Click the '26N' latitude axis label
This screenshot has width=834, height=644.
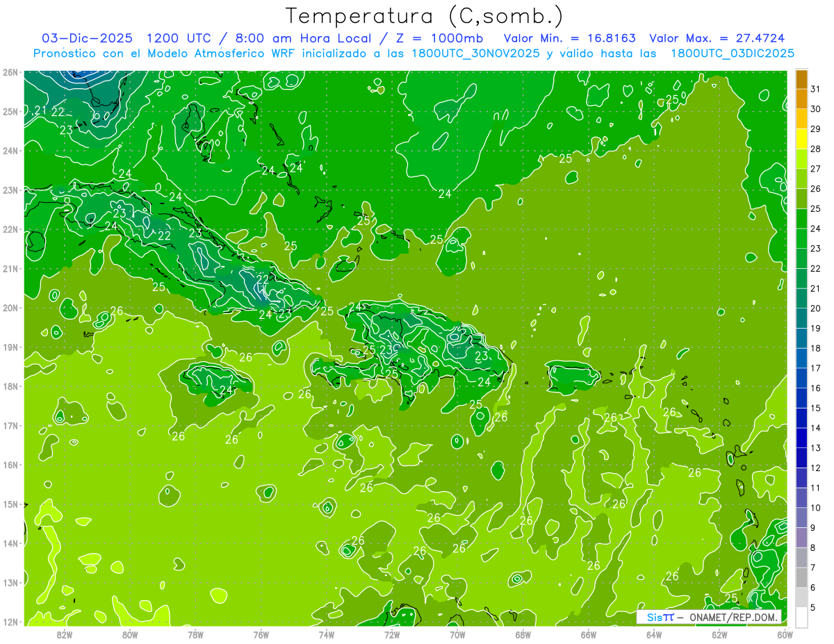pyautogui.click(x=10, y=72)
